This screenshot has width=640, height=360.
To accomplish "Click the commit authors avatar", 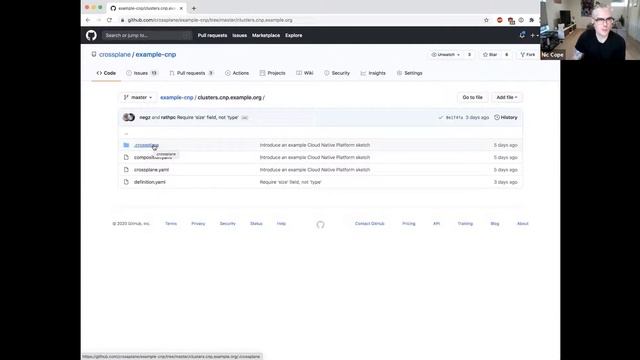I will [129, 118].
